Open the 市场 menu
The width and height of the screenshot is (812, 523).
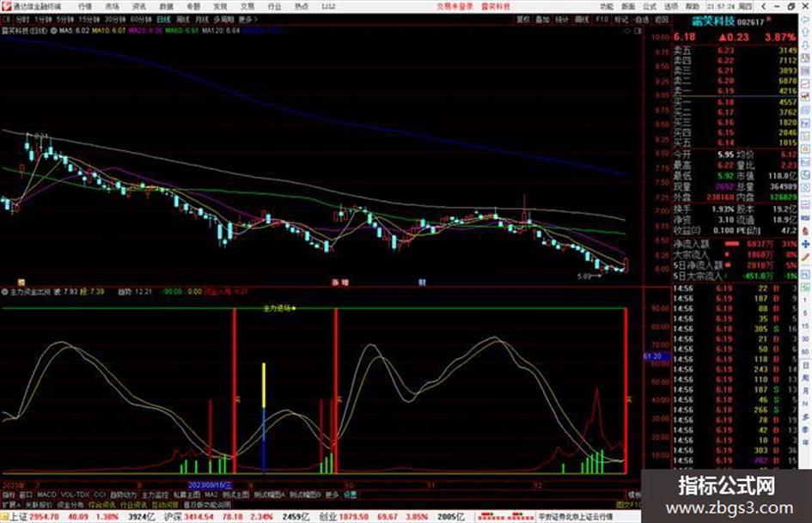112,6
